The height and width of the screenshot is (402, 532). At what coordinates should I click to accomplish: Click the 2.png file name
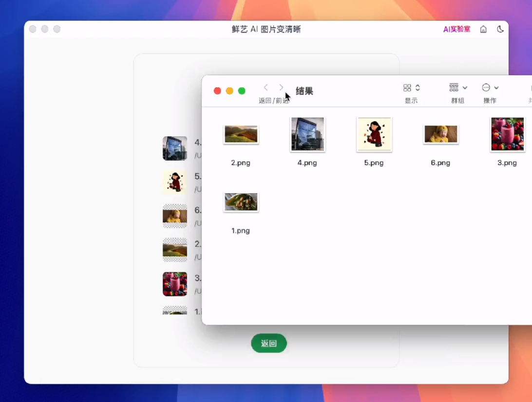(241, 163)
